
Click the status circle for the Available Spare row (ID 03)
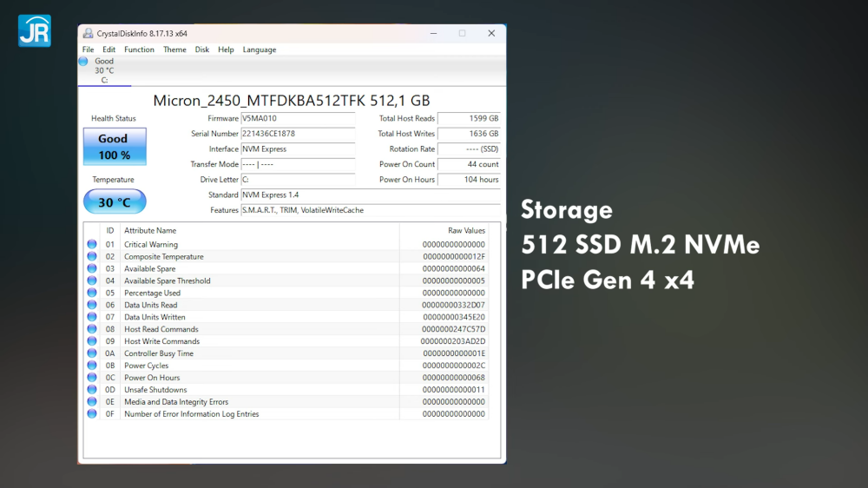tap(92, 268)
